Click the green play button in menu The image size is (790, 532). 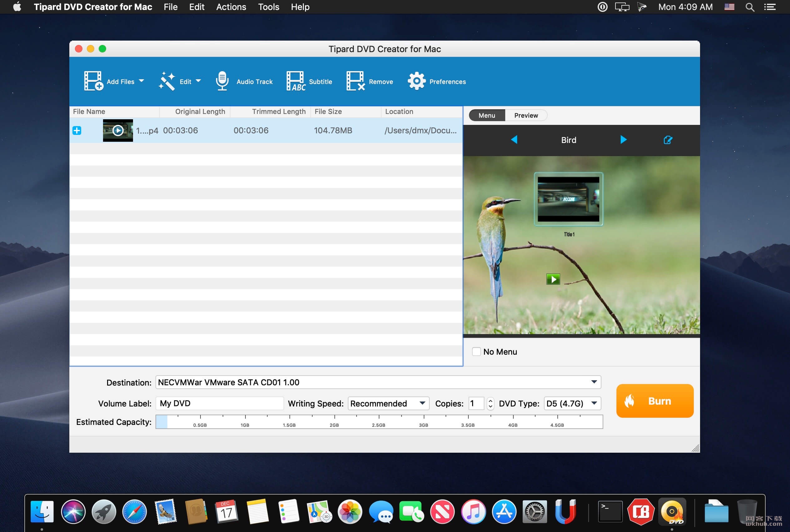coord(553,279)
